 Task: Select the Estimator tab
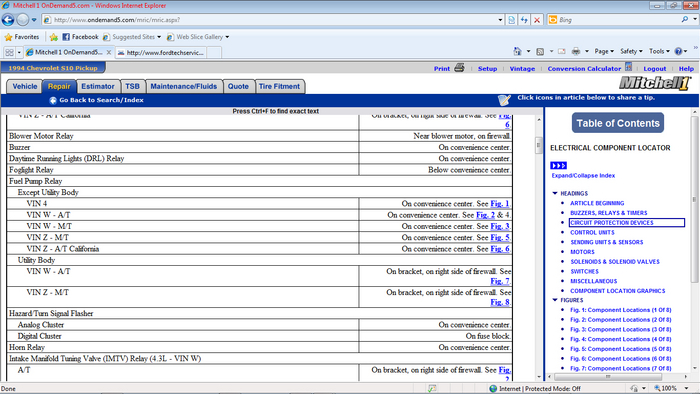tap(98, 87)
